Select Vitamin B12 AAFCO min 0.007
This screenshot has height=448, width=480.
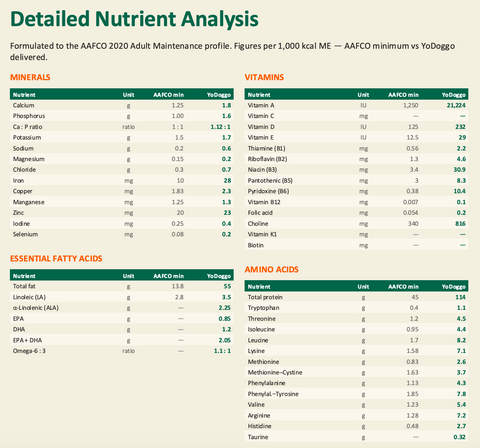(410, 202)
